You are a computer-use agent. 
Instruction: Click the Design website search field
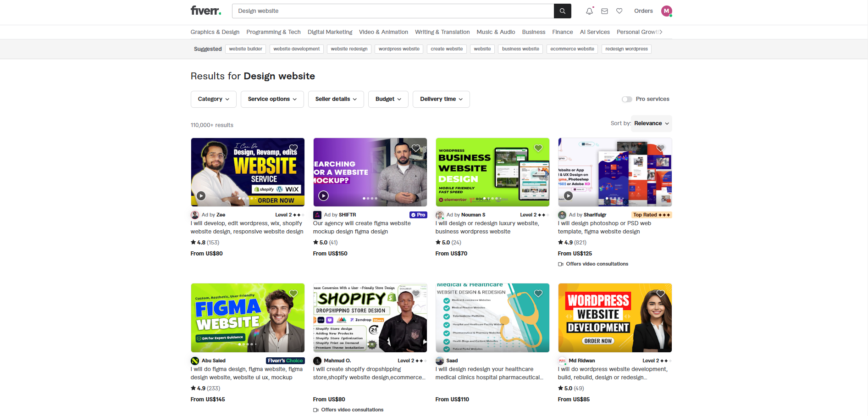click(393, 11)
